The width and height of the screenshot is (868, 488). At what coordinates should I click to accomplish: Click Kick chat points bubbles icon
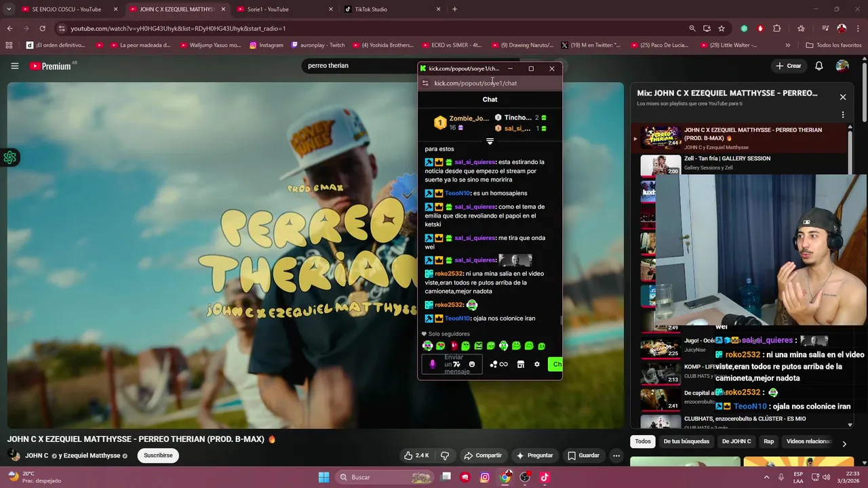coord(494,364)
